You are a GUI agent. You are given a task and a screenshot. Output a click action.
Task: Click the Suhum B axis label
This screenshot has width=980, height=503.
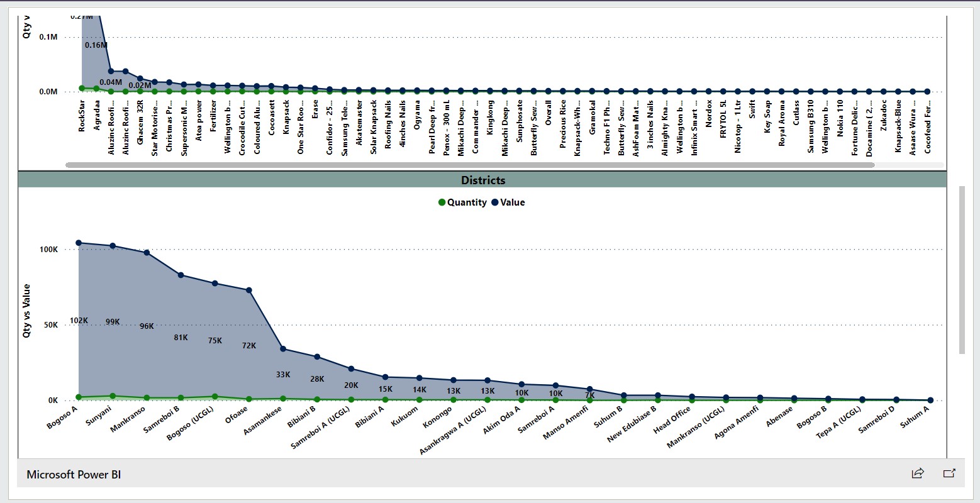609,416
